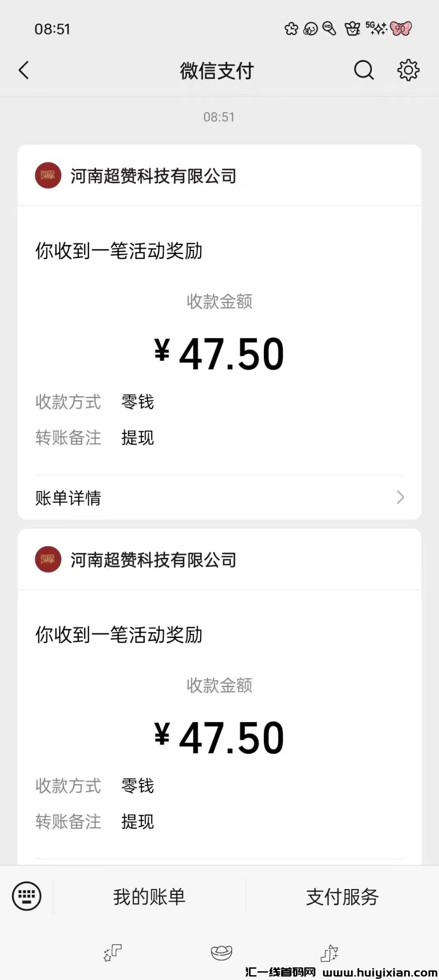Open first 河南超赞科技有限公司 merchant avatar
439x980 pixels.
pyautogui.click(x=48, y=175)
